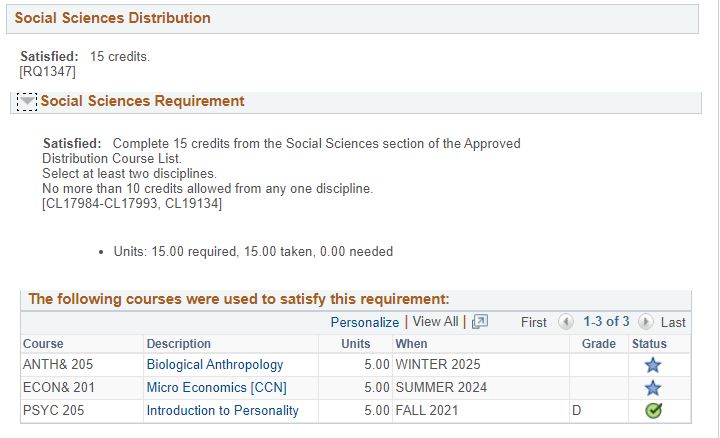Click the previous row arrow icon

tap(565, 322)
